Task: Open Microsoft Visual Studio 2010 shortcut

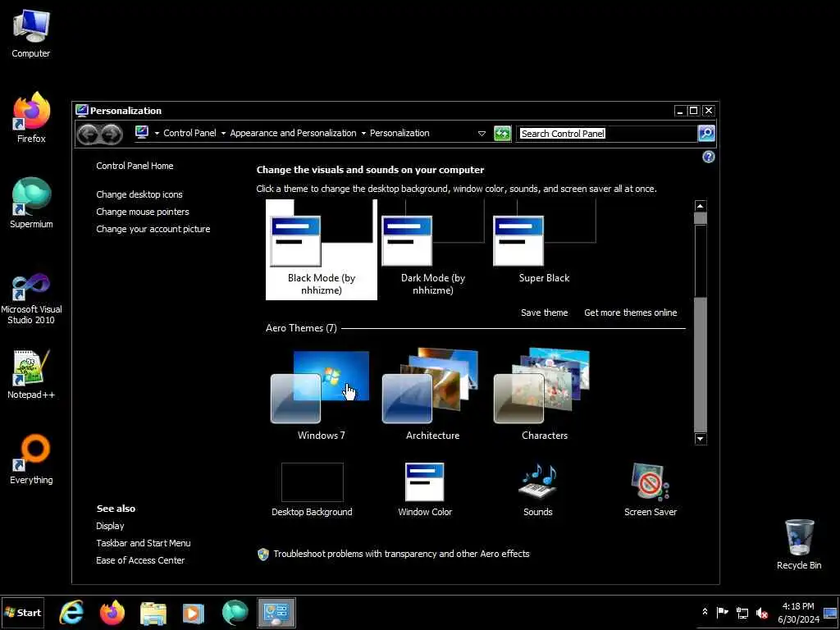Action: (x=31, y=299)
